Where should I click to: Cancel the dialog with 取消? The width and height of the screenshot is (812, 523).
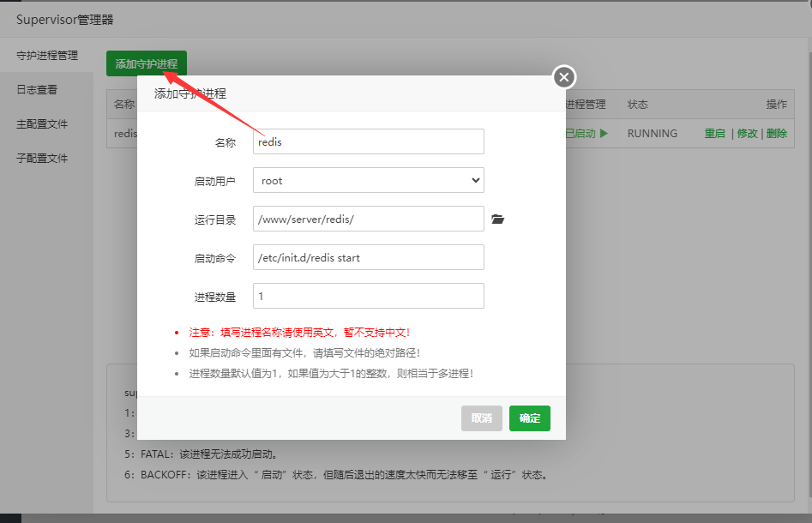tap(484, 418)
